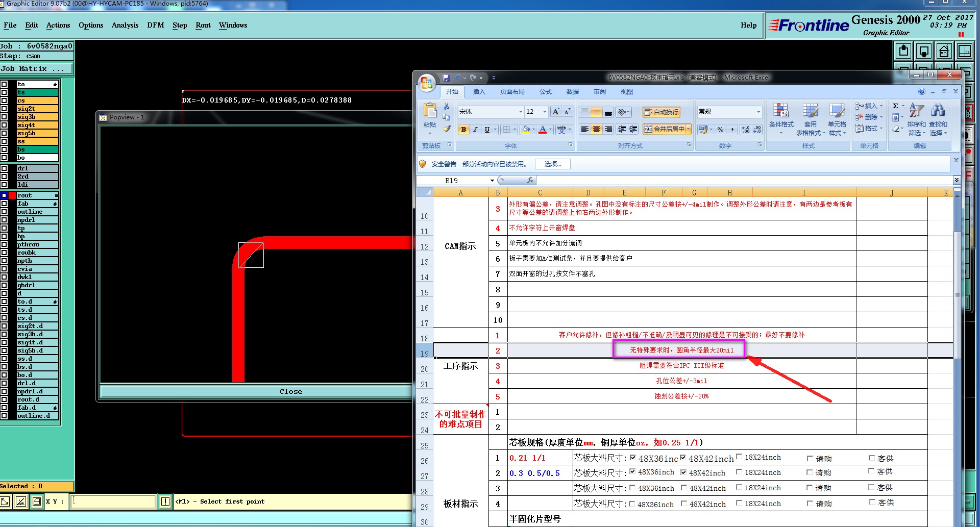Click the exclamation mark icon in status bar

coord(165,501)
